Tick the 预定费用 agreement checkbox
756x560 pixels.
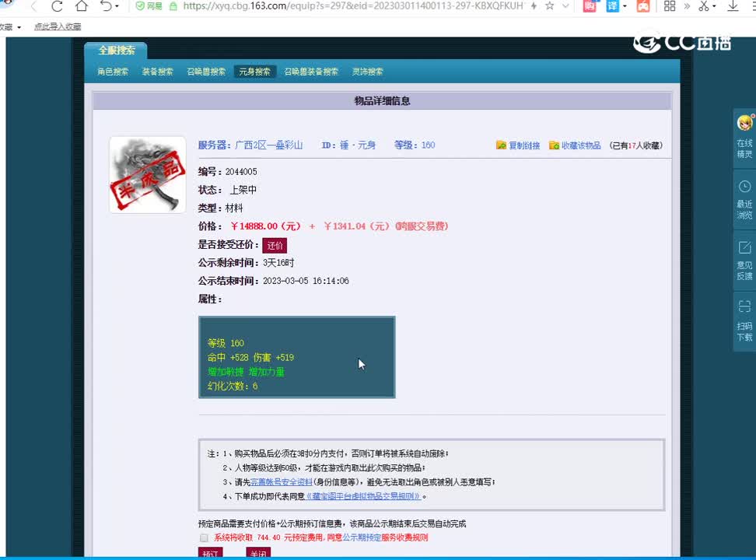point(204,537)
